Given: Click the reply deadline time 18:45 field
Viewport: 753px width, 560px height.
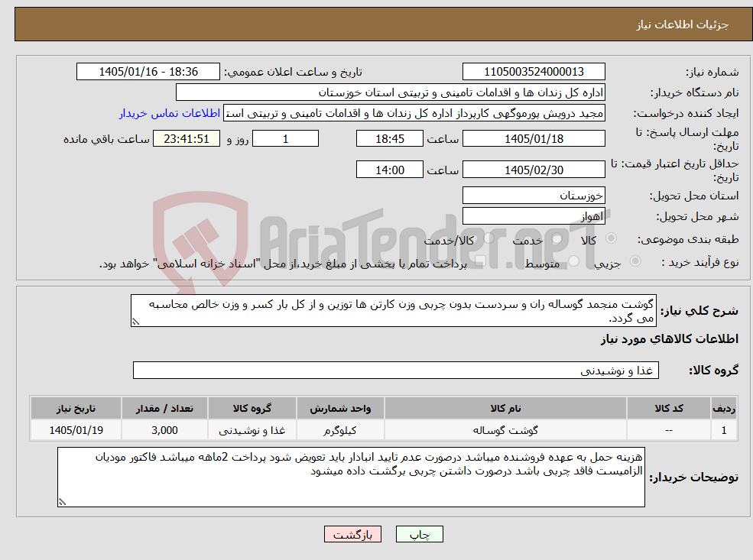Looking at the screenshot, I should [389, 139].
